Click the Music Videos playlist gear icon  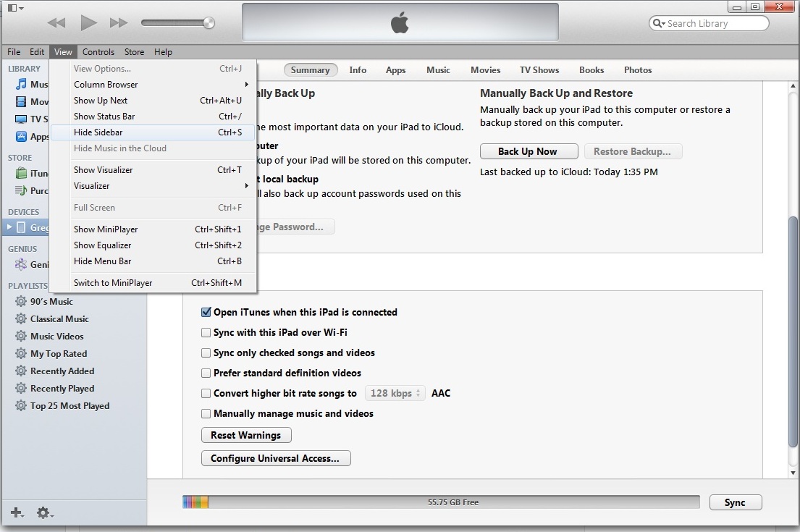point(21,336)
